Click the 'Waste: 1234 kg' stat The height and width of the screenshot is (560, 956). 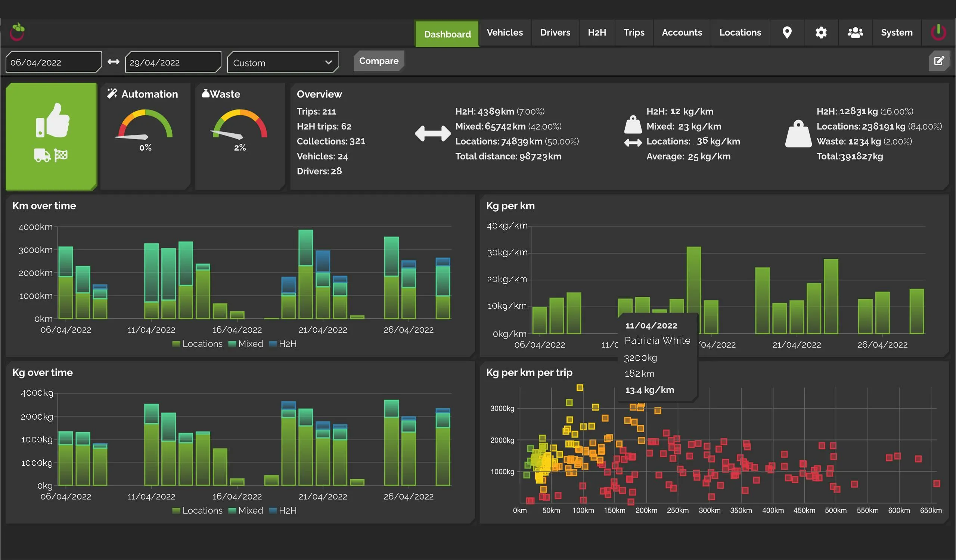tap(849, 141)
